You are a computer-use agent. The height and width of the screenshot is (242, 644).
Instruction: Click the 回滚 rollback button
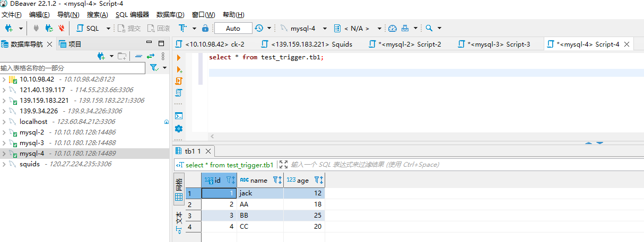click(159, 28)
